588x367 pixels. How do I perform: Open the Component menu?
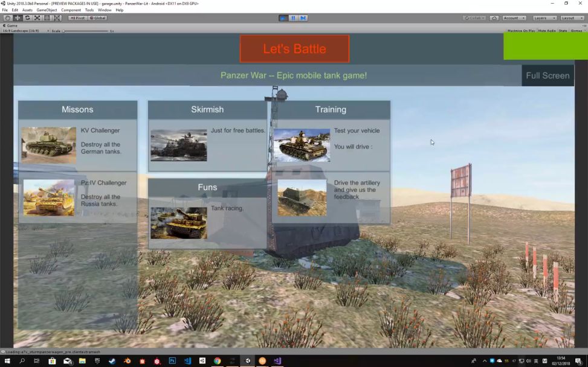click(71, 10)
